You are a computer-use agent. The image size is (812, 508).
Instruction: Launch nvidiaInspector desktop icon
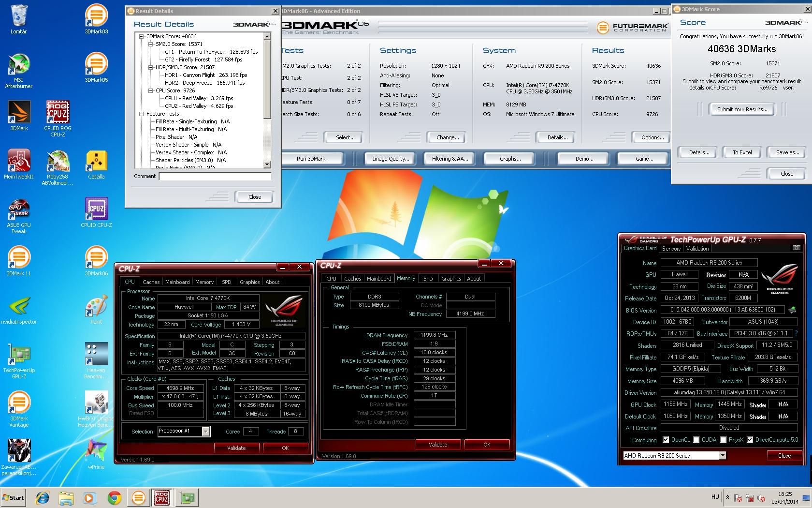[19, 310]
